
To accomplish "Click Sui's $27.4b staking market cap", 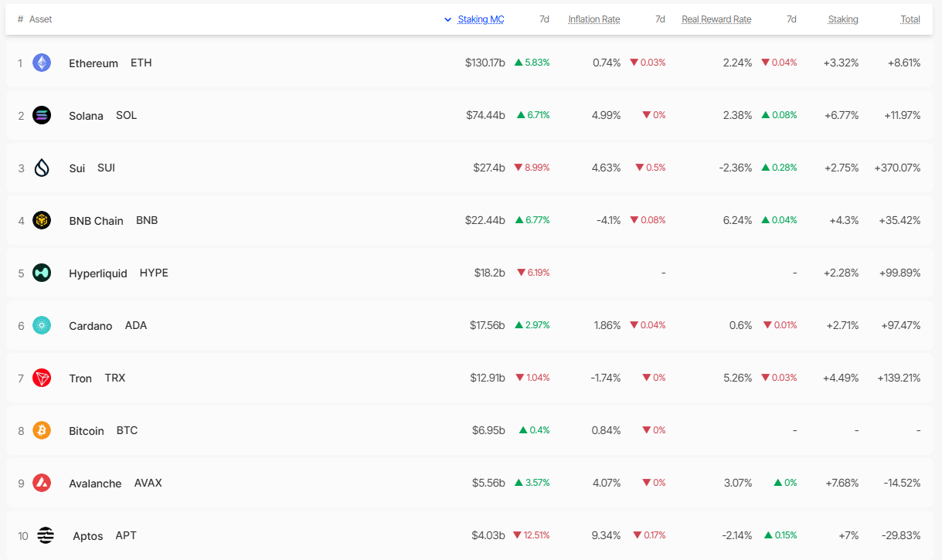I will point(490,168).
